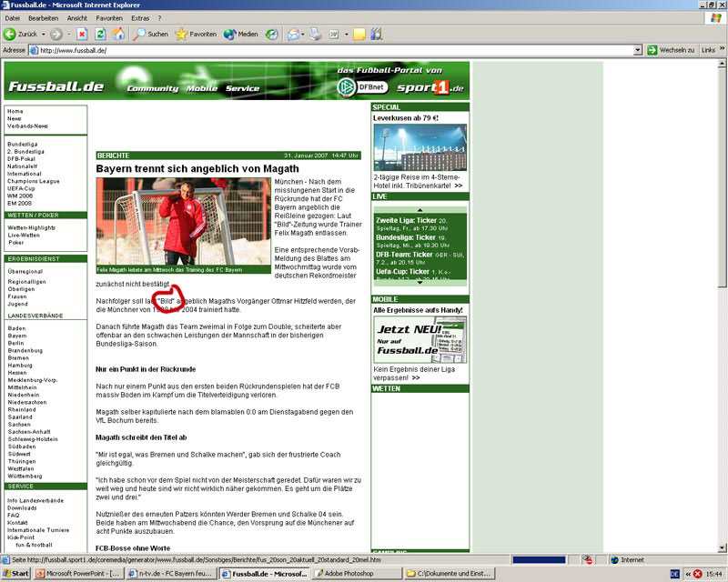The image size is (728, 582).
Task: Click the Felix Magath article photo
Action: 184,222
